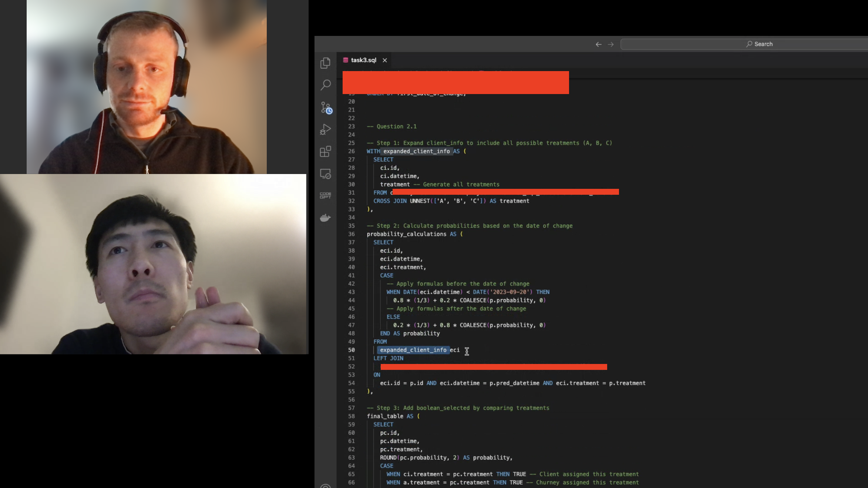Click 'Step 2: Calculate probabilities' comment

470,225
